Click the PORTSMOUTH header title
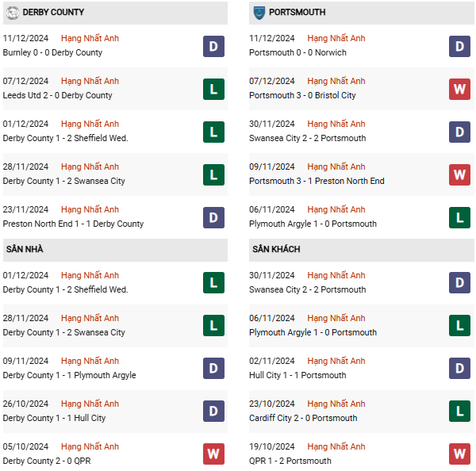476x471 pixels. [297, 12]
